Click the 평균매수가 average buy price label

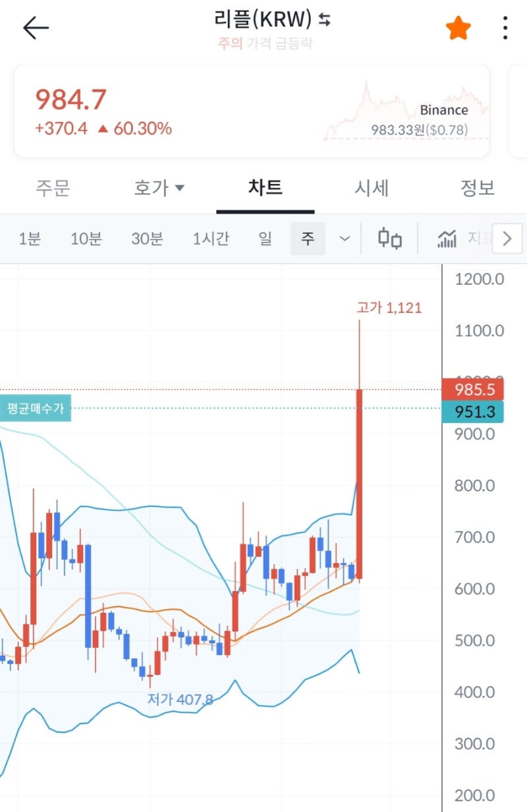(34, 409)
